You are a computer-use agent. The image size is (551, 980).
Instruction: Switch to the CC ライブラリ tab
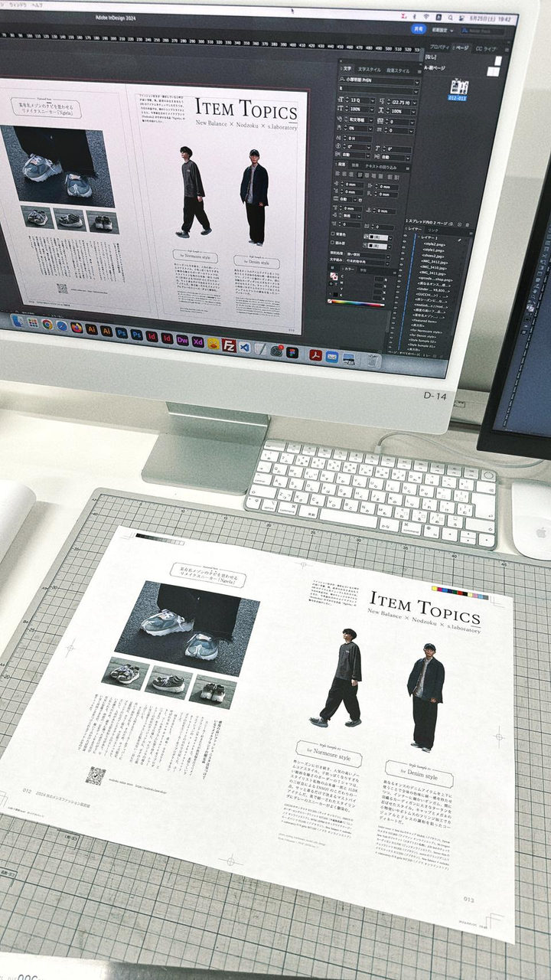(485, 49)
